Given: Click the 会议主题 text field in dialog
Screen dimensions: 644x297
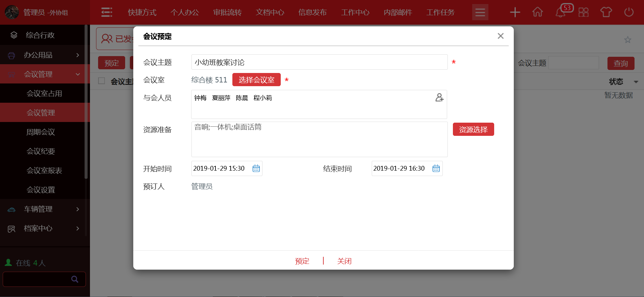Looking at the screenshot, I should click(x=319, y=62).
